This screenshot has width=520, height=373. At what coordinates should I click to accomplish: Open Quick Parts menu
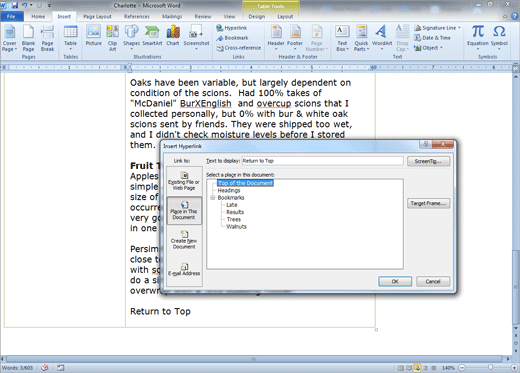pos(361,38)
